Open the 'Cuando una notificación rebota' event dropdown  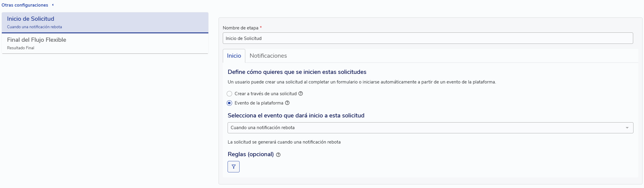(x=426, y=128)
